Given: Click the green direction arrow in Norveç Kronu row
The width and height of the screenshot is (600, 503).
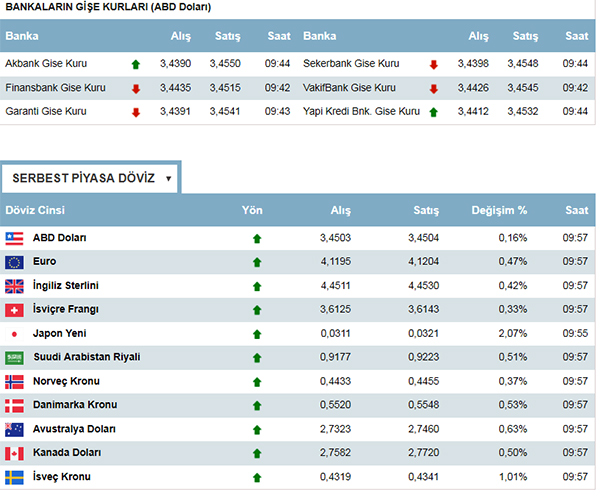Looking at the screenshot, I should point(257,382).
